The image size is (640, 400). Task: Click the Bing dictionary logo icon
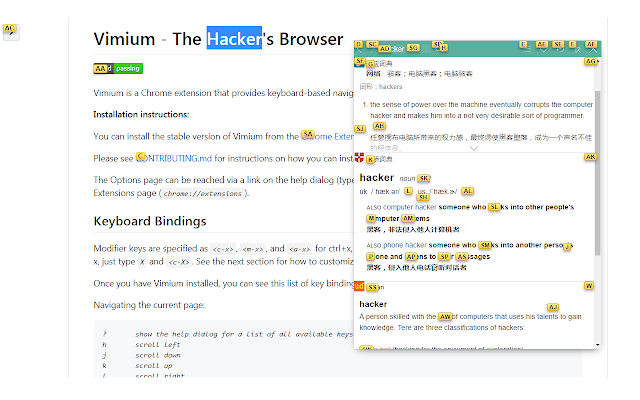(x=359, y=63)
